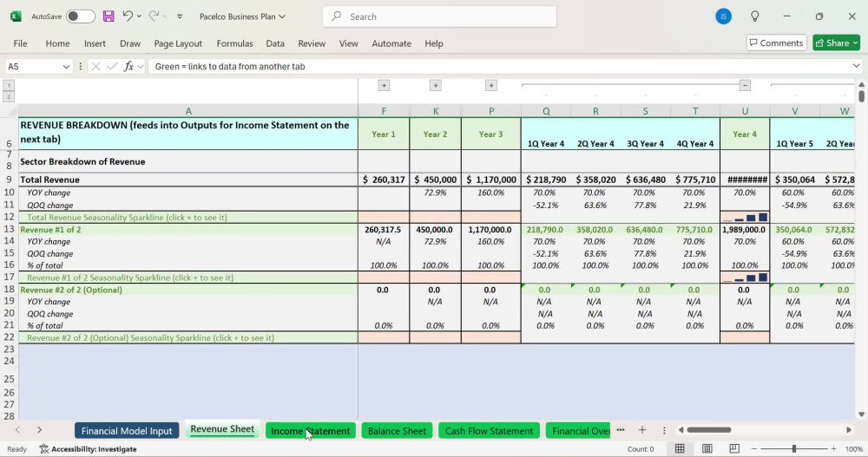
Task: Add a new sheet with plus icon
Action: tap(641, 430)
